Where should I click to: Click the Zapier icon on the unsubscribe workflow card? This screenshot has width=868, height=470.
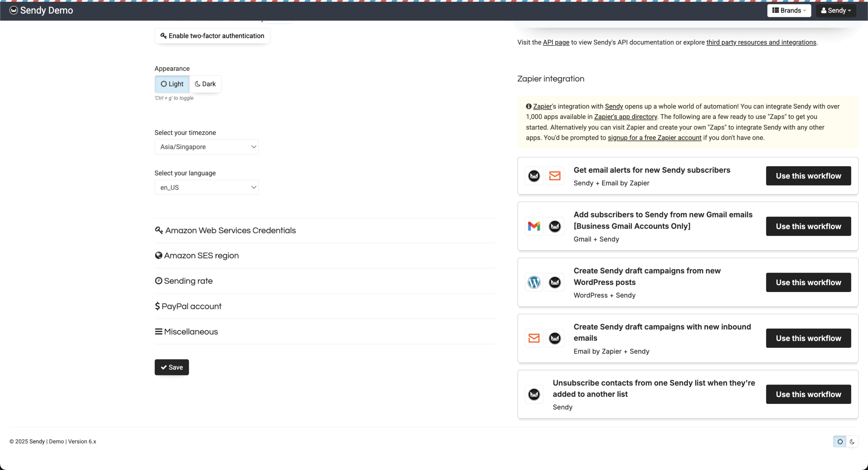point(534,394)
